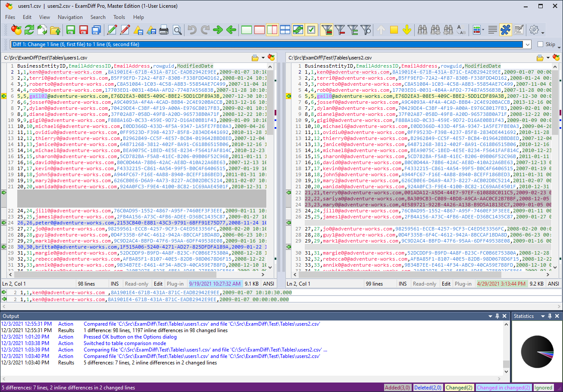
Task: Toggle Read-only in the left status bar
Action: (137, 284)
